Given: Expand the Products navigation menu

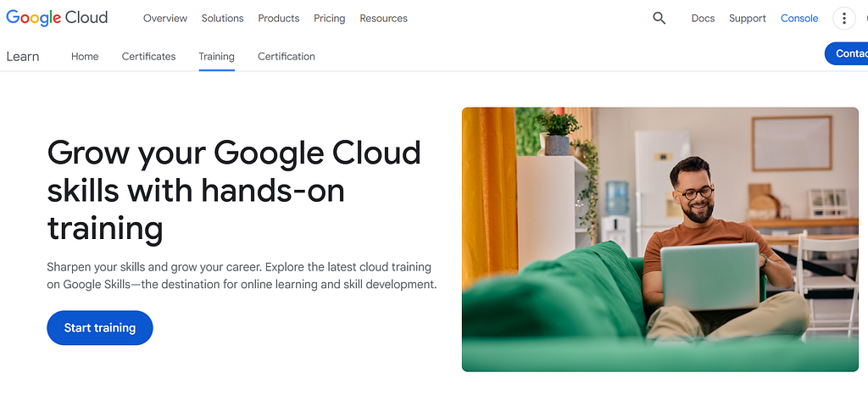Looking at the screenshot, I should pyautogui.click(x=279, y=18).
